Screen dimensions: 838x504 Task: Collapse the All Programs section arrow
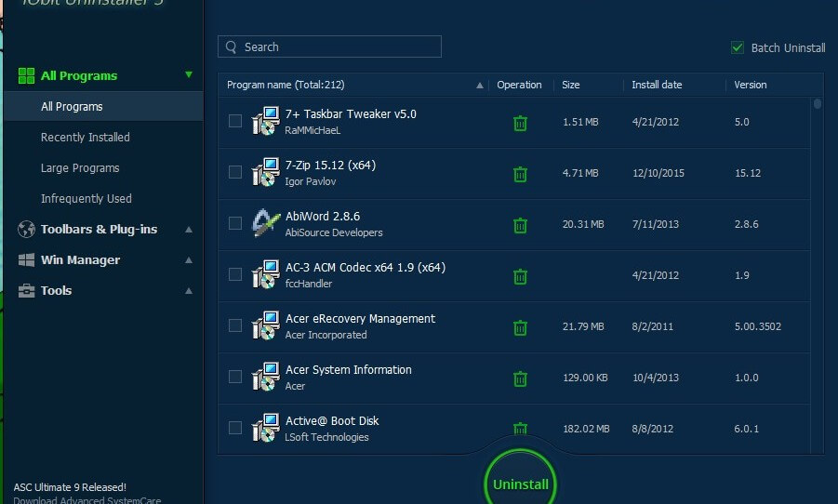pos(189,74)
